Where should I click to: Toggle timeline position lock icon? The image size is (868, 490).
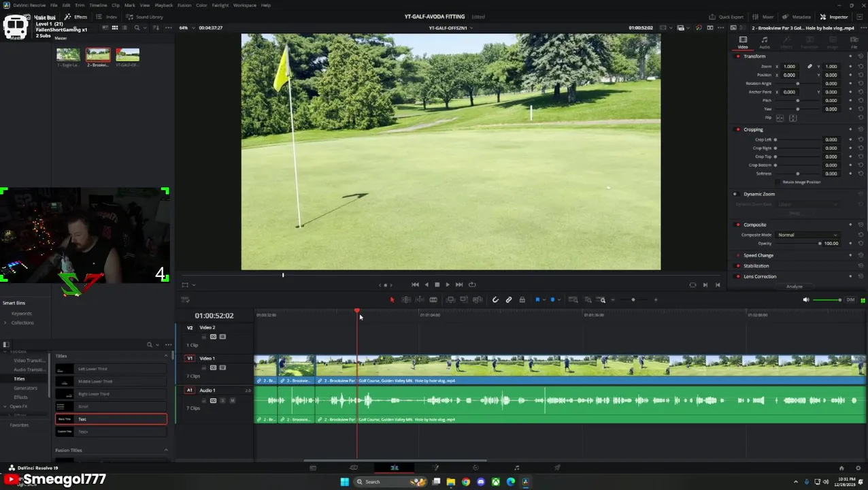coord(522,300)
